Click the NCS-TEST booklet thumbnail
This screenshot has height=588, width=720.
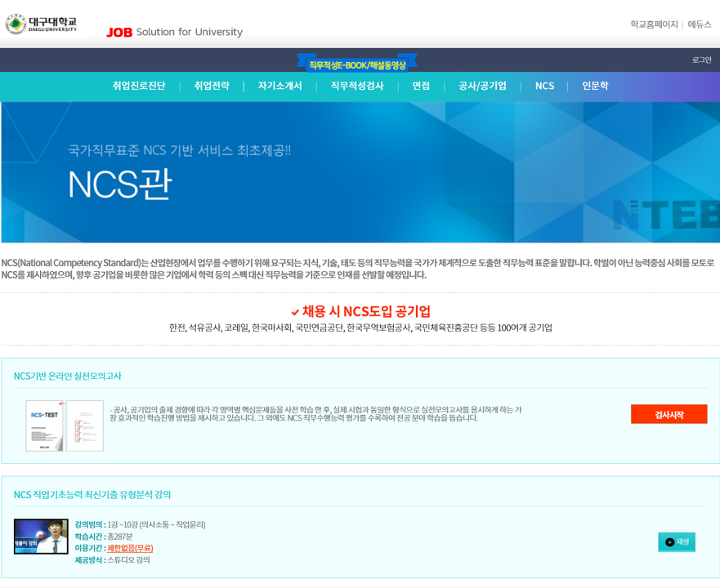point(65,425)
